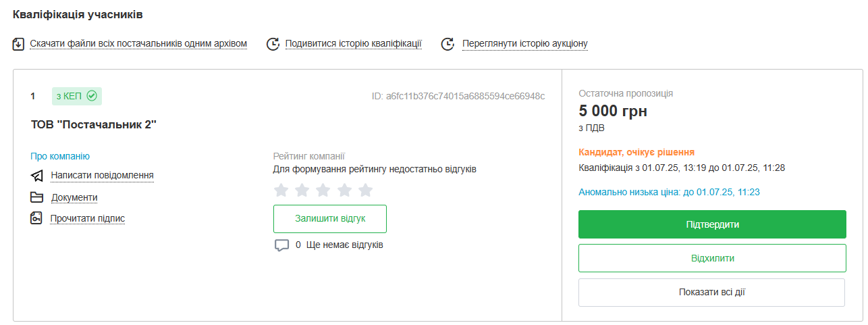Click the paper plane message icon

[x=37, y=176]
